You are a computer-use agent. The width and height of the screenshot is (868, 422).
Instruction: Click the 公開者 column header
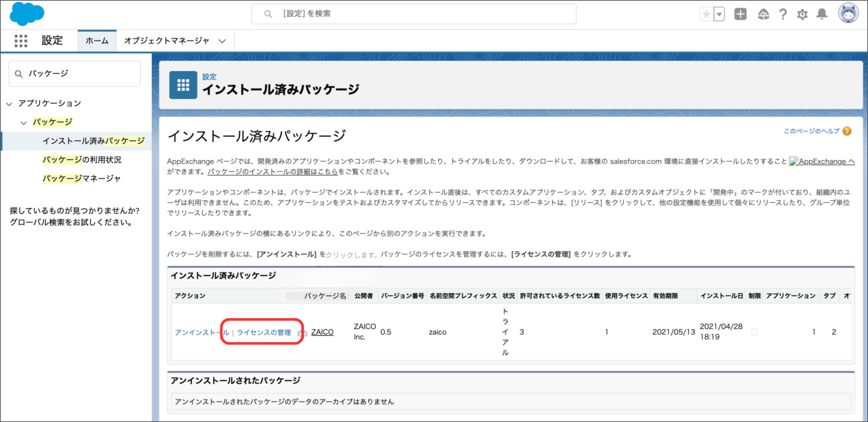[x=363, y=296]
